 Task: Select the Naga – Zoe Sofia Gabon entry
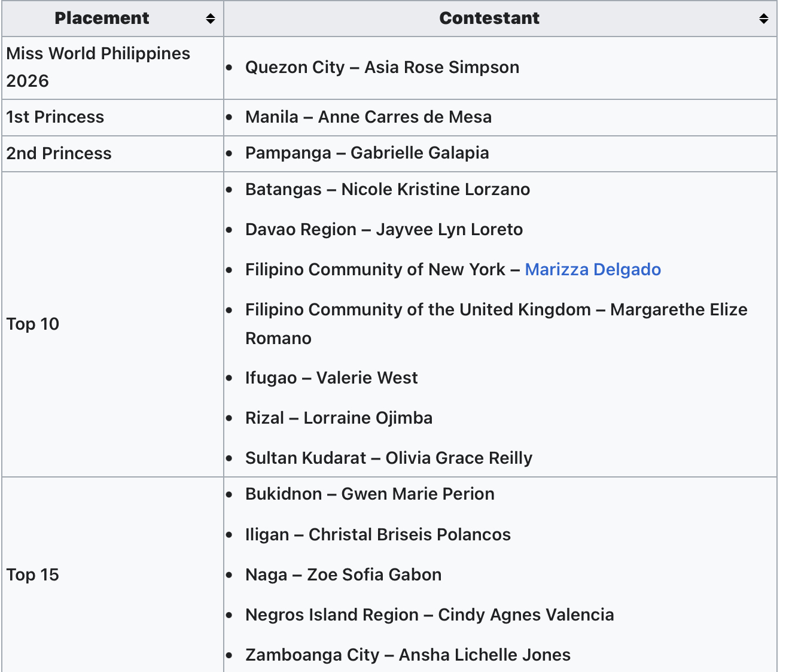(x=343, y=574)
